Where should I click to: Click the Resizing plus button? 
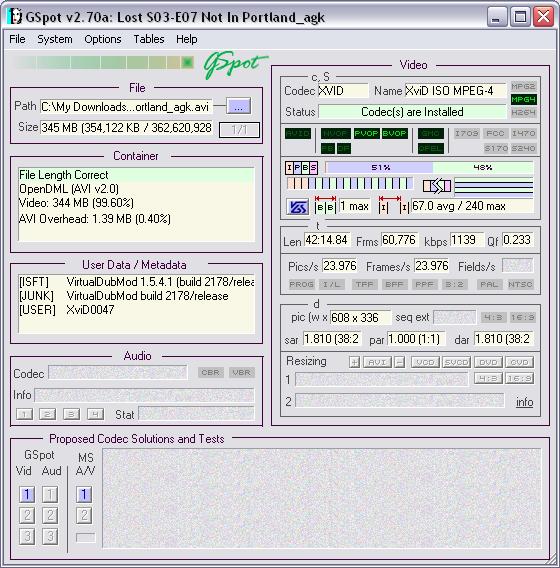(354, 362)
